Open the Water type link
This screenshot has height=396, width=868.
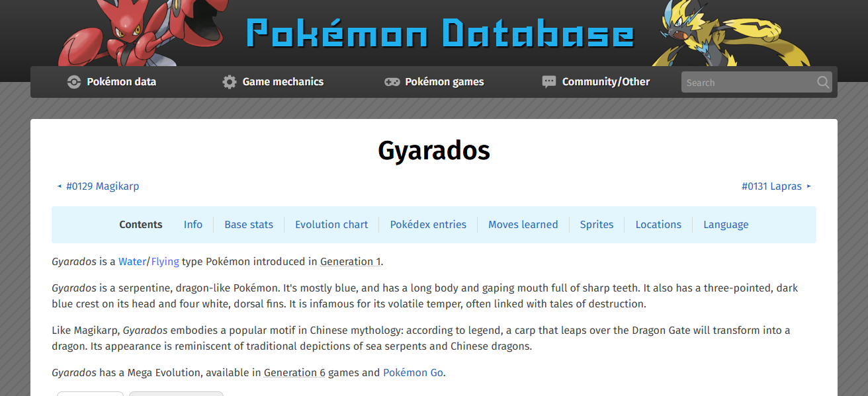click(x=132, y=262)
